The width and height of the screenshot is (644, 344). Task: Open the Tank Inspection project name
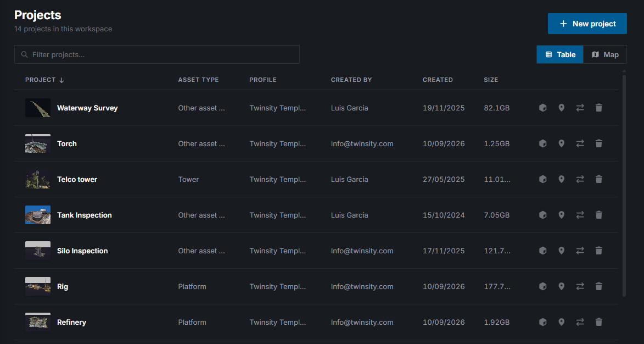click(84, 215)
